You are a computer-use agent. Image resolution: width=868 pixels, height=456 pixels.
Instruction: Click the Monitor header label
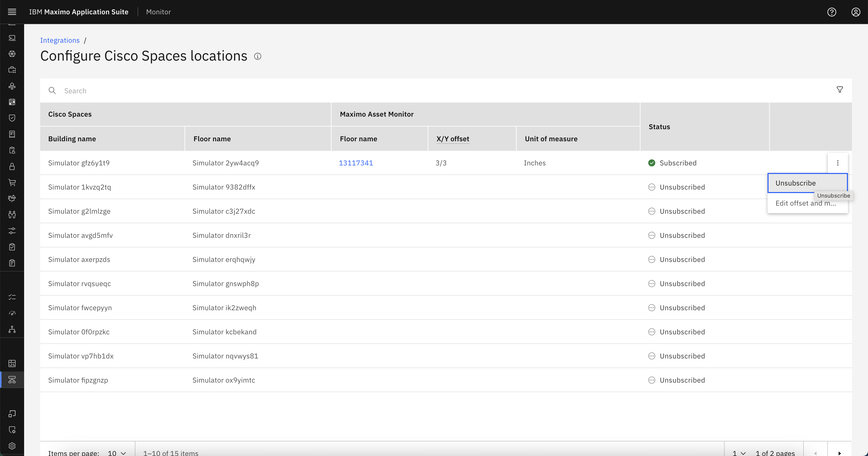point(158,12)
